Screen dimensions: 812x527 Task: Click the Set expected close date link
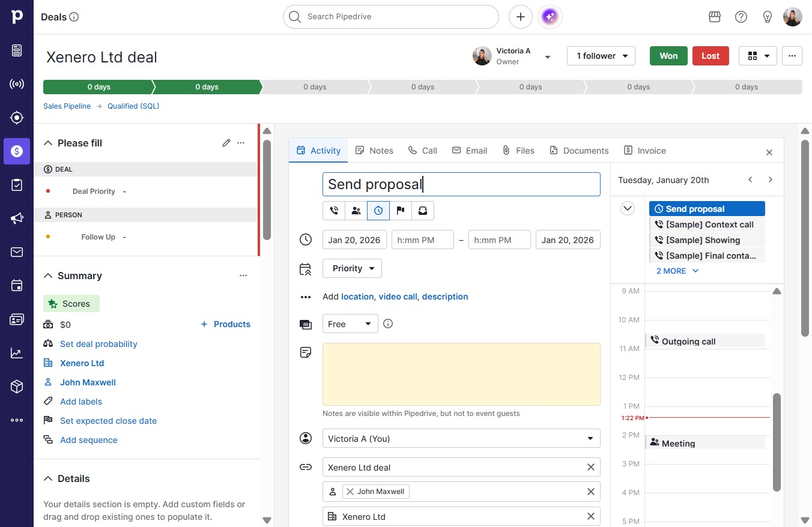[108, 421]
